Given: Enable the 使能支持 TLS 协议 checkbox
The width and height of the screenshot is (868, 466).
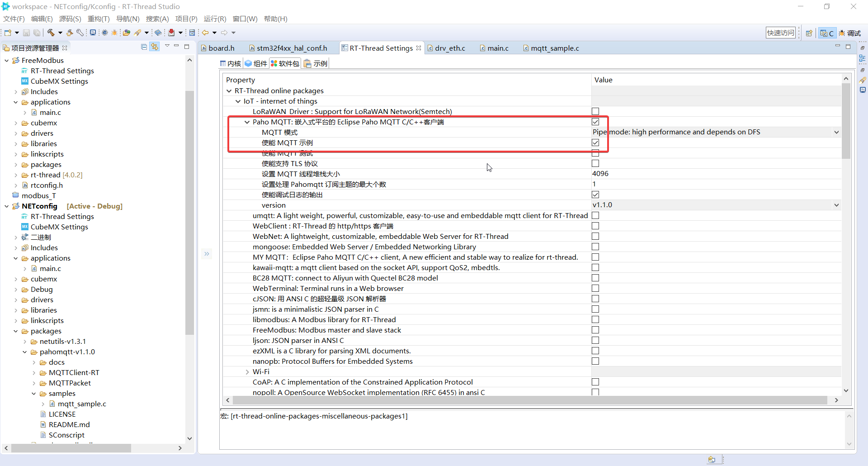Looking at the screenshot, I should tap(595, 163).
